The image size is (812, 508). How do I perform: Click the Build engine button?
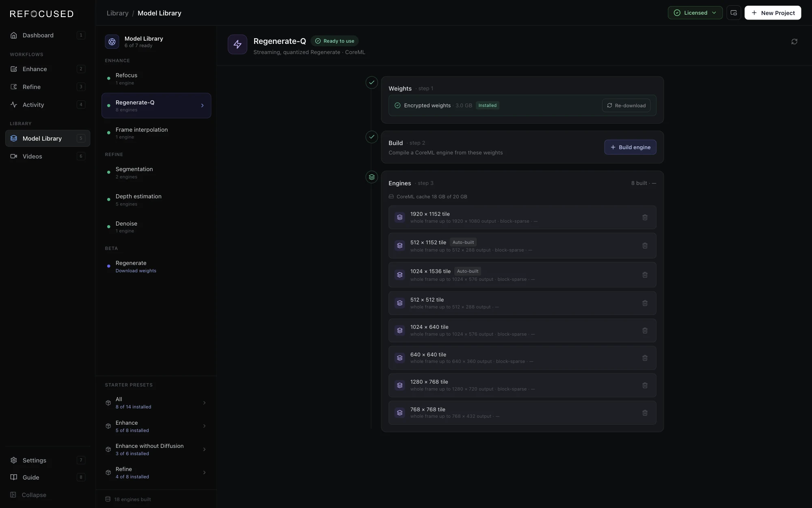(x=630, y=147)
